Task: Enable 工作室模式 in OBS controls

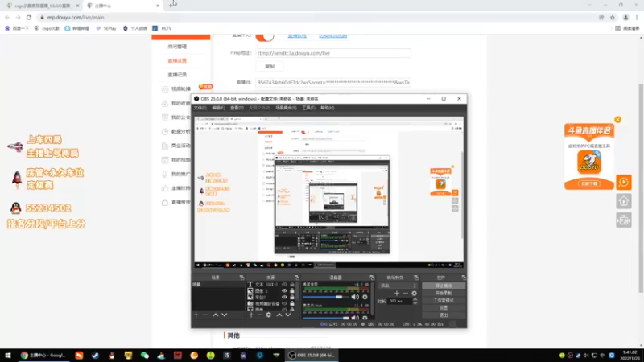Action: click(x=444, y=300)
